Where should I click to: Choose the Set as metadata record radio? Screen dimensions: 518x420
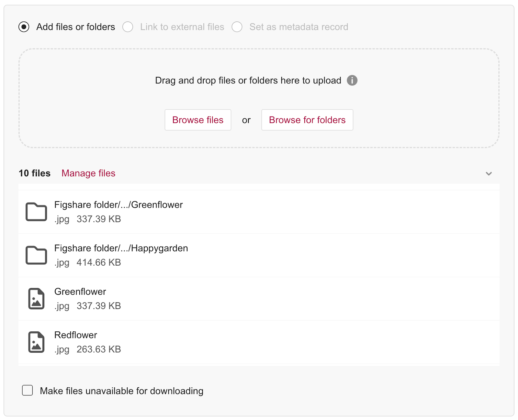pyautogui.click(x=237, y=27)
